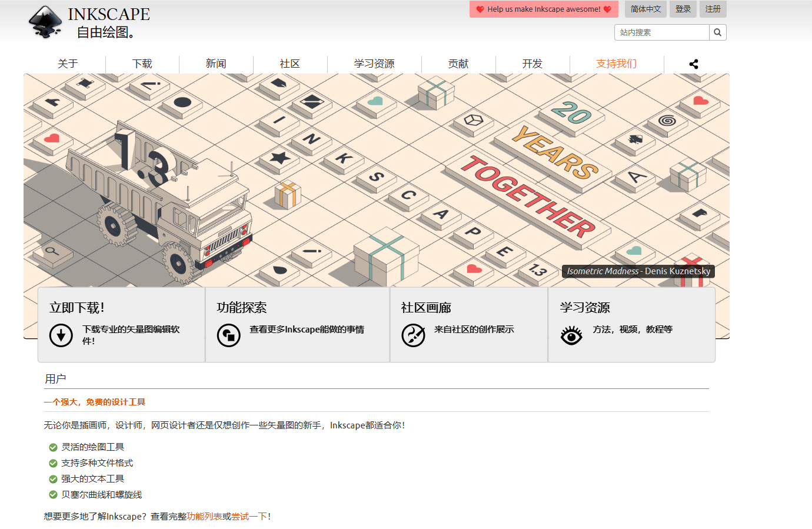This screenshot has height=529, width=812.
Task: Click the search magnifier button
Action: pyautogui.click(x=717, y=32)
